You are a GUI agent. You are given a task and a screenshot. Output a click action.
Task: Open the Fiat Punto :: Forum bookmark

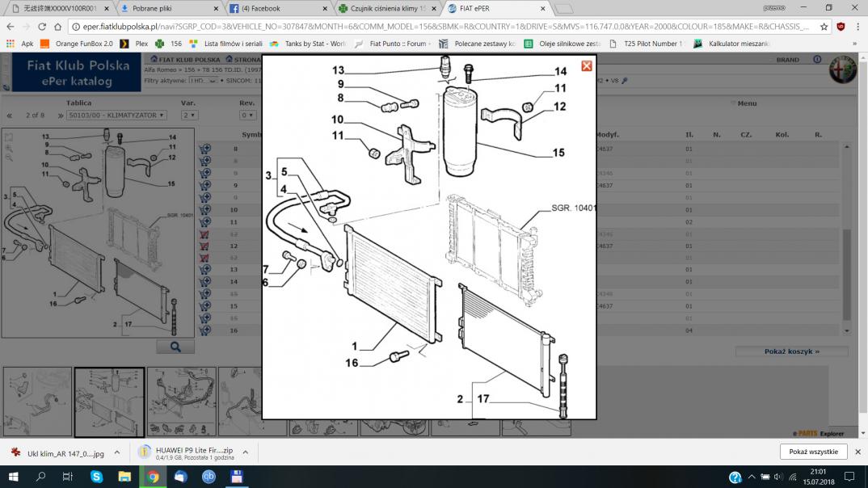(393, 44)
